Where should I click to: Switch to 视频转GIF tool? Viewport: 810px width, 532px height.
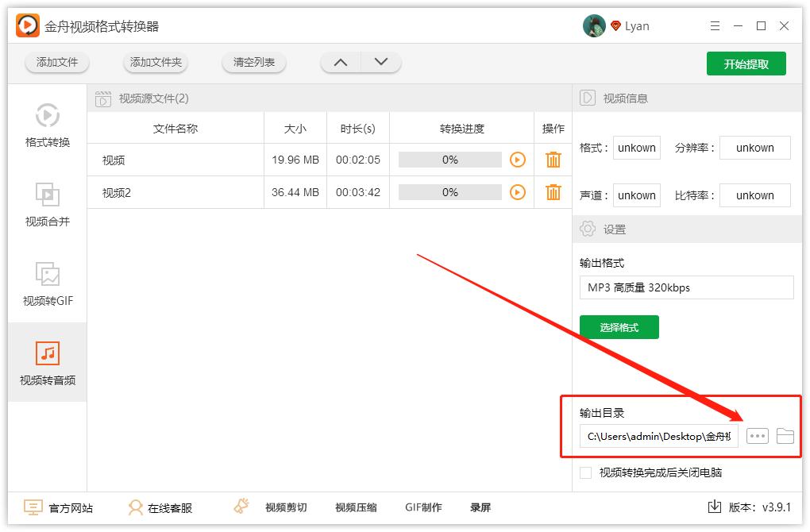pyautogui.click(x=47, y=284)
